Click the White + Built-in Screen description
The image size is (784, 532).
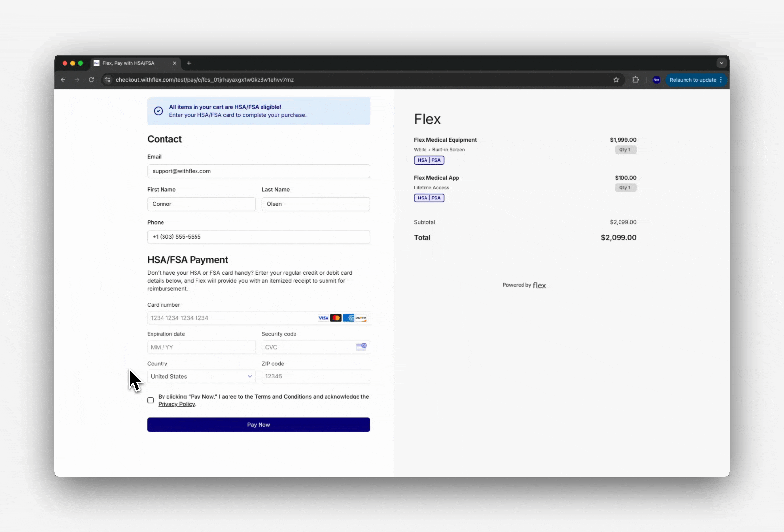pos(439,150)
